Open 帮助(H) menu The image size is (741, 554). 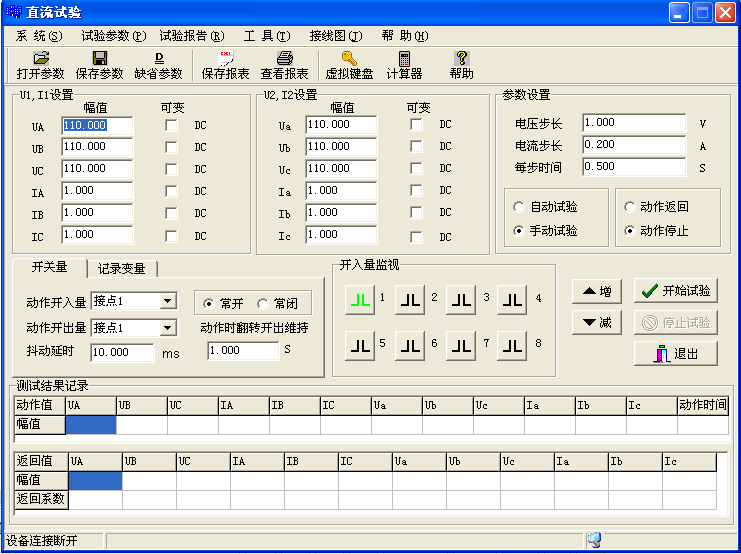(x=405, y=36)
